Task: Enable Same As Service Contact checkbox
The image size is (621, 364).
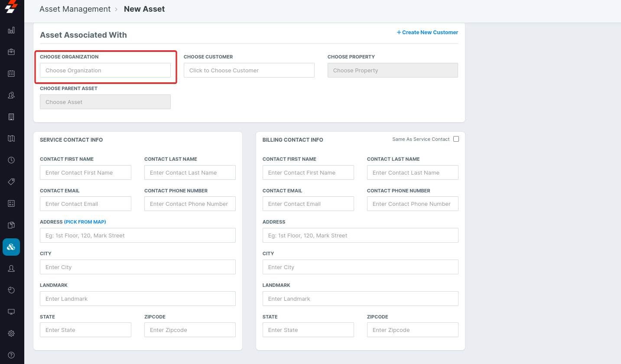Action: tap(456, 139)
